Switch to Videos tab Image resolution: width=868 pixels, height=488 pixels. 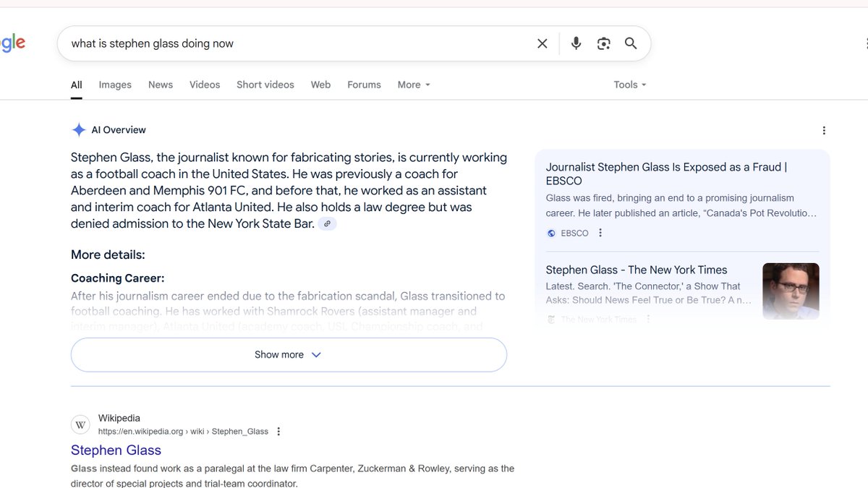click(x=205, y=85)
